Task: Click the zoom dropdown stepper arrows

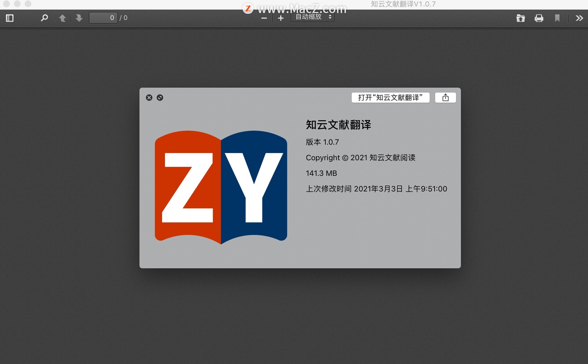Action: tap(330, 17)
